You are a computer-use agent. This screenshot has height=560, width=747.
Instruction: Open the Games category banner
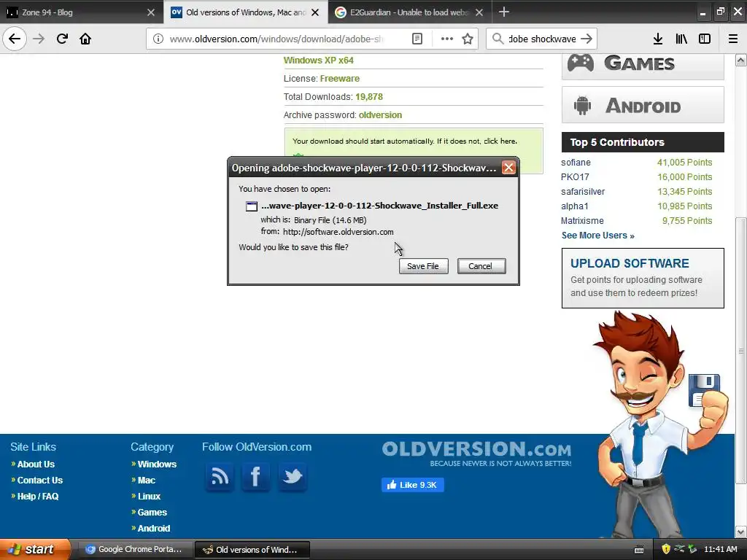[x=643, y=65]
